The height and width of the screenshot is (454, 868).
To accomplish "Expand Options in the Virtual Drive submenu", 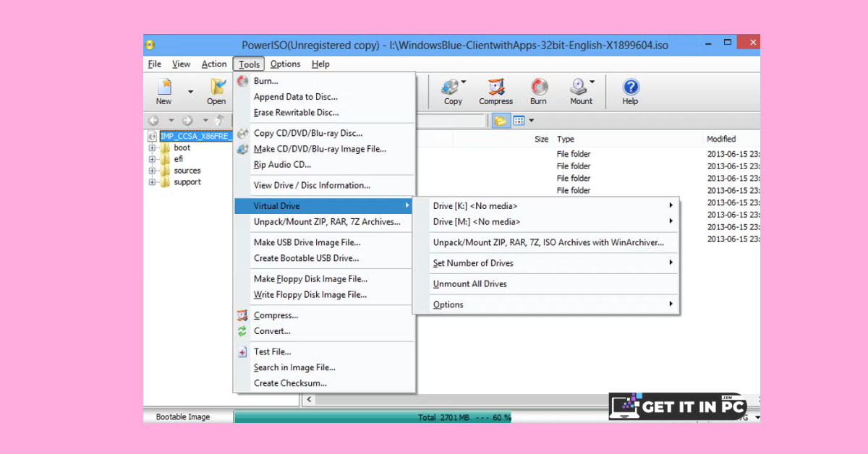I will [546, 305].
